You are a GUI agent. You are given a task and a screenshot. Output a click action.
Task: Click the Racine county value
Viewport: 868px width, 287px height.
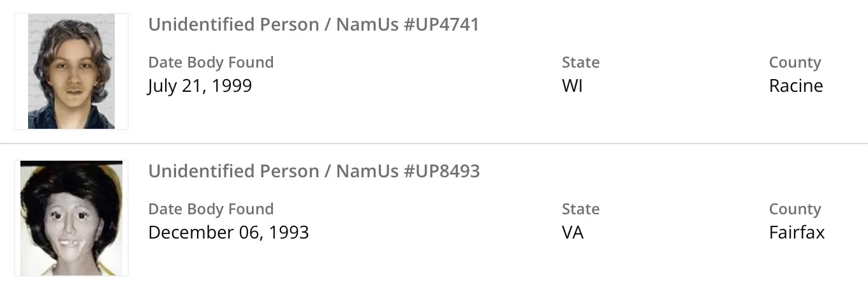pyautogui.click(x=796, y=85)
